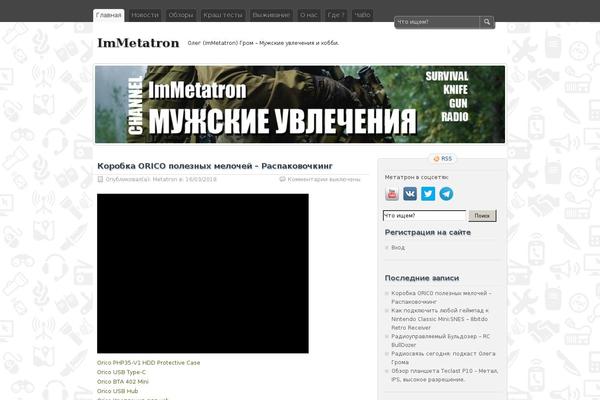The height and width of the screenshot is (400, 600).
Task: Click the Вход login link
Action: 398,248
